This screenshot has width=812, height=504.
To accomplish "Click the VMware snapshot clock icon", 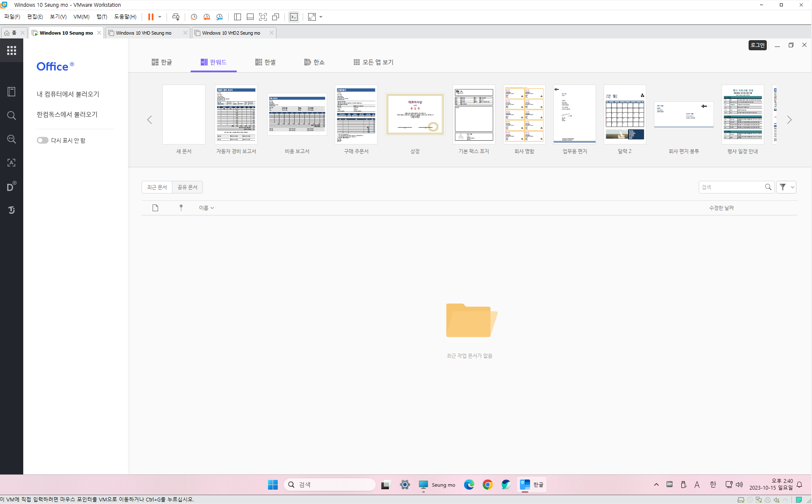I will pyautogui.click(x=194, y=17).
